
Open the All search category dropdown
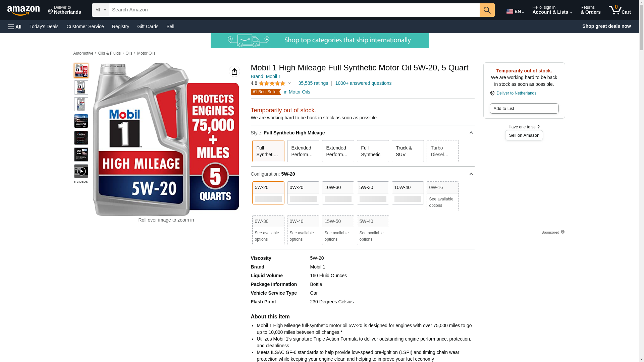[100, 10]
